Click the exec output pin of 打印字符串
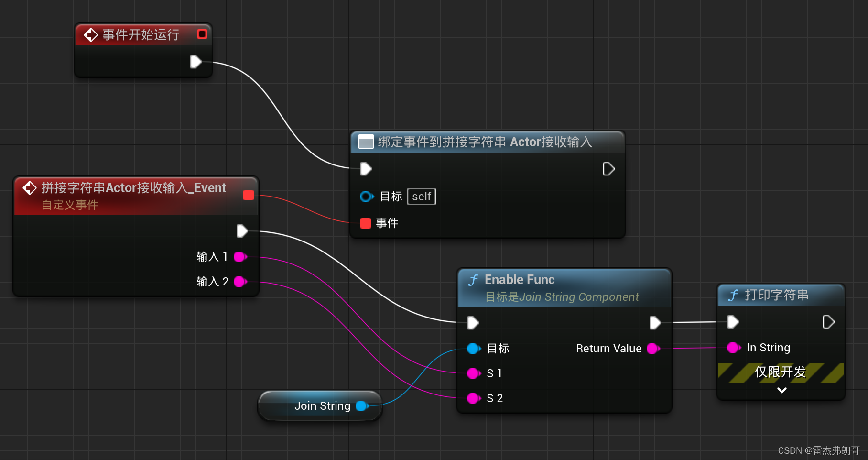This screenshot has width=868, height=460. (x=828, y=322)
